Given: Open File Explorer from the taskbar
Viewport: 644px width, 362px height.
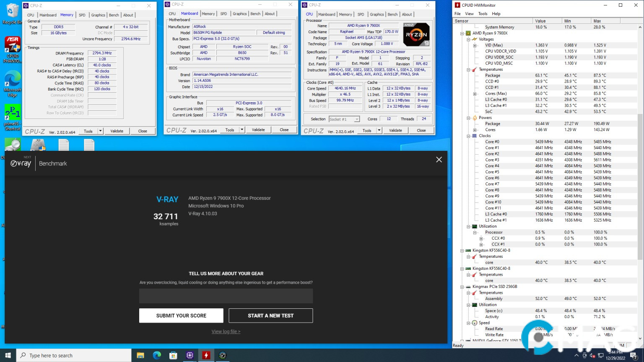Looking at the screenshot, I should [140, 355].
